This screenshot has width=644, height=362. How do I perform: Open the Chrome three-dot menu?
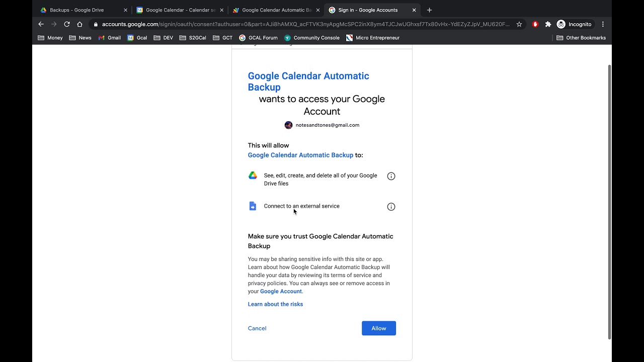[603, 24]
